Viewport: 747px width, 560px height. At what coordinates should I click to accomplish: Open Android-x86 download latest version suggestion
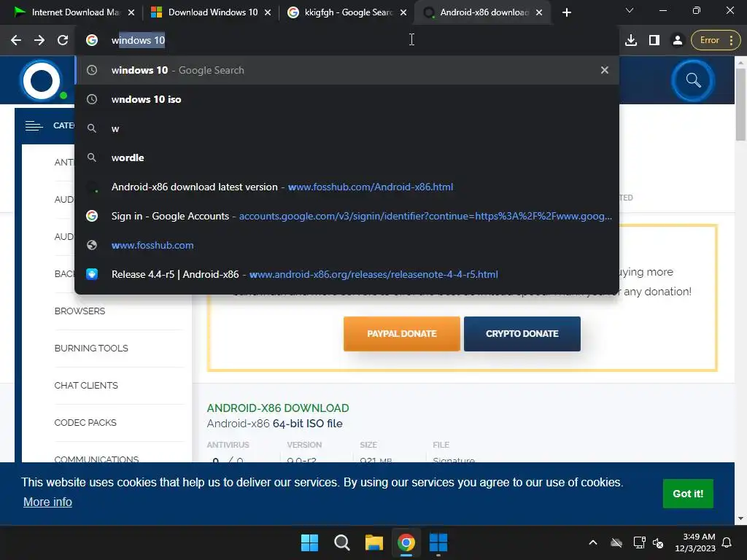[347, 187]
